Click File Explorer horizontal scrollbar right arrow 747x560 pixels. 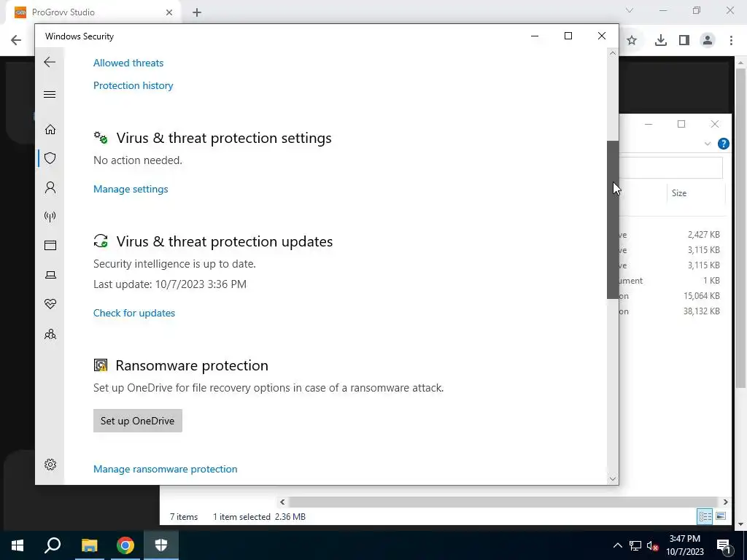[x=725, y=502]
